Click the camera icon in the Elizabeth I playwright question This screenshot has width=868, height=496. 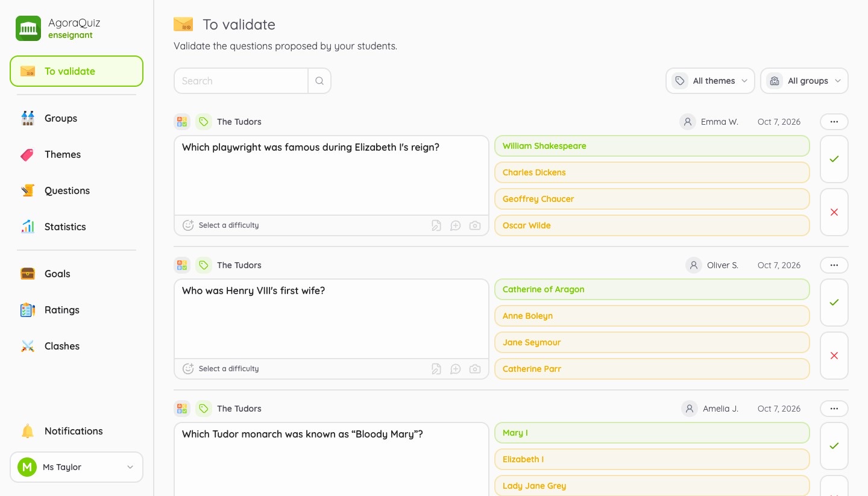pyautogui.click(x=475, y=225)
